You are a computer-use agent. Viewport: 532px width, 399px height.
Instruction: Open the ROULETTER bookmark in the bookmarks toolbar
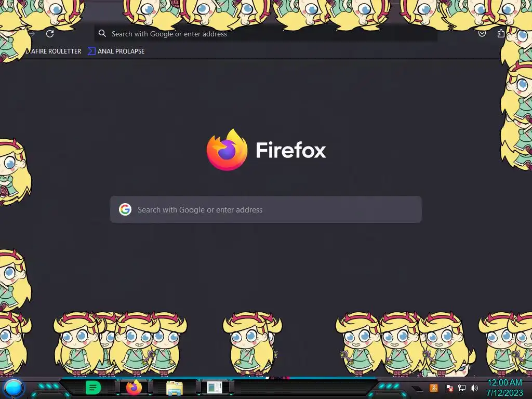pyautogui.click(x=54, y=51)
